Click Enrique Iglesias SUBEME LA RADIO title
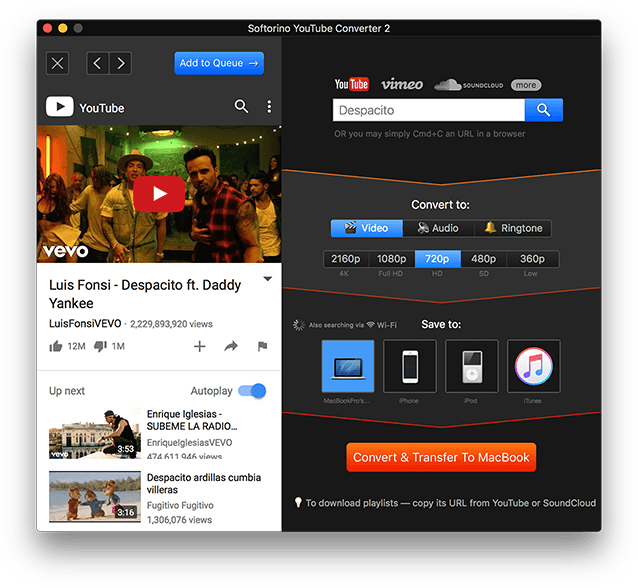The height and width of the screenshot is (588, 638). coord(192,420)
